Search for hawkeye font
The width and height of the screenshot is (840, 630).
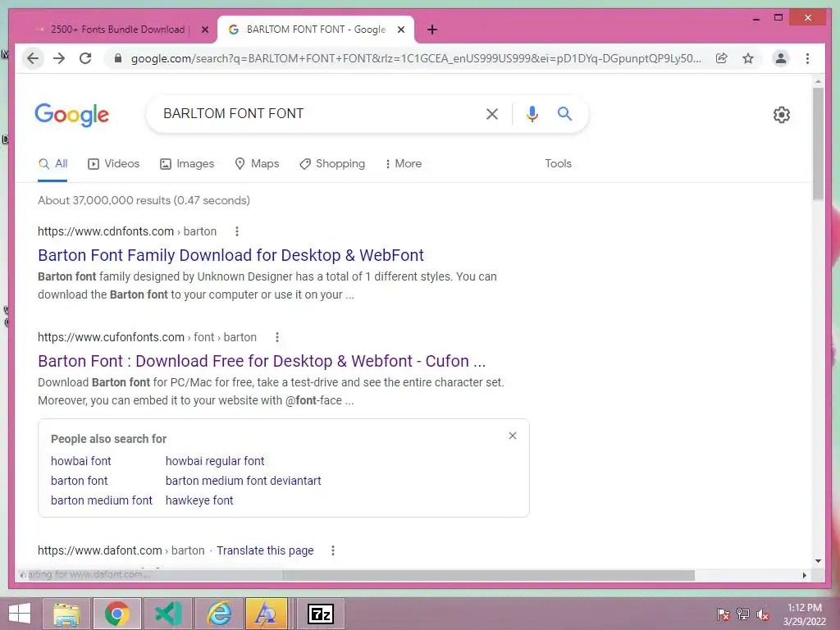199,500
